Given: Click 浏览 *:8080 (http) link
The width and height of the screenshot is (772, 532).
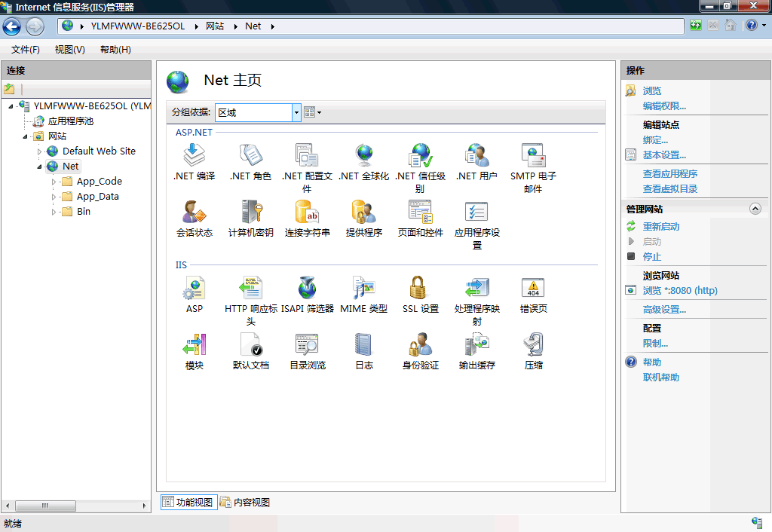Looking at the screenshot, I should pyautogui.click(x=680, y=290).
